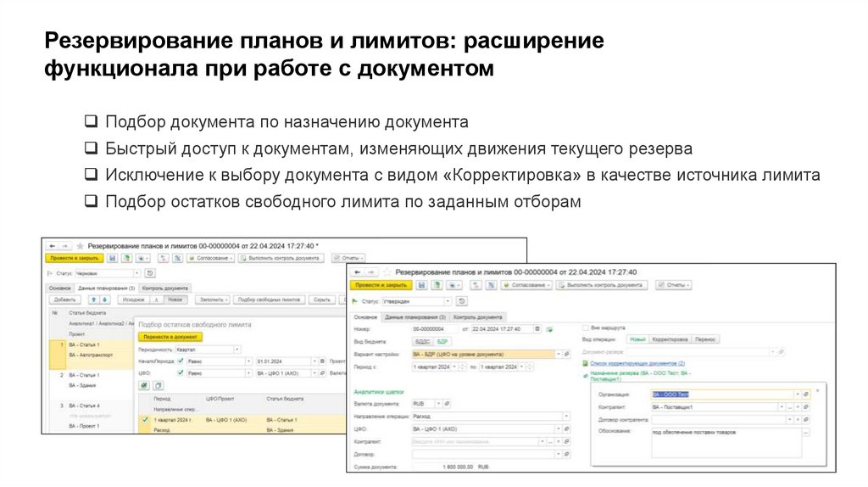This screenshot has height=487, width=868.
Task: Click green icon right of the date calendar
Action: pos(549,329)
